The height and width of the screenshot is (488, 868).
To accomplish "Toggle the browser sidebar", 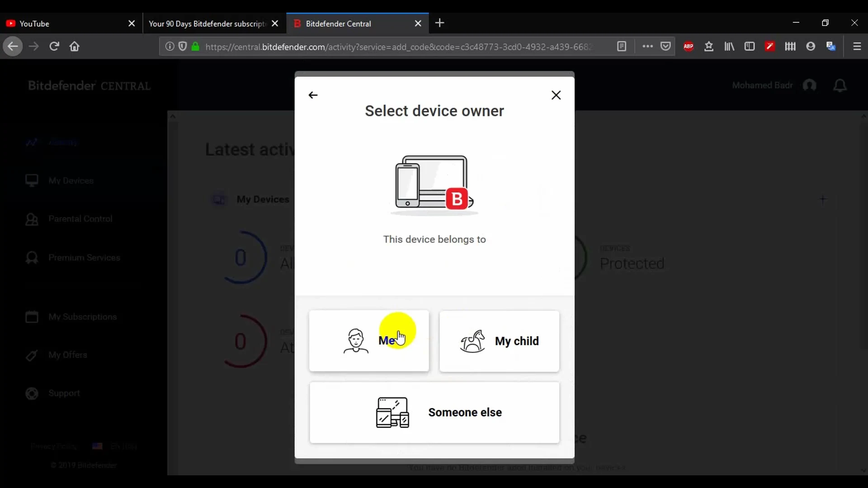I will (750, 47).
